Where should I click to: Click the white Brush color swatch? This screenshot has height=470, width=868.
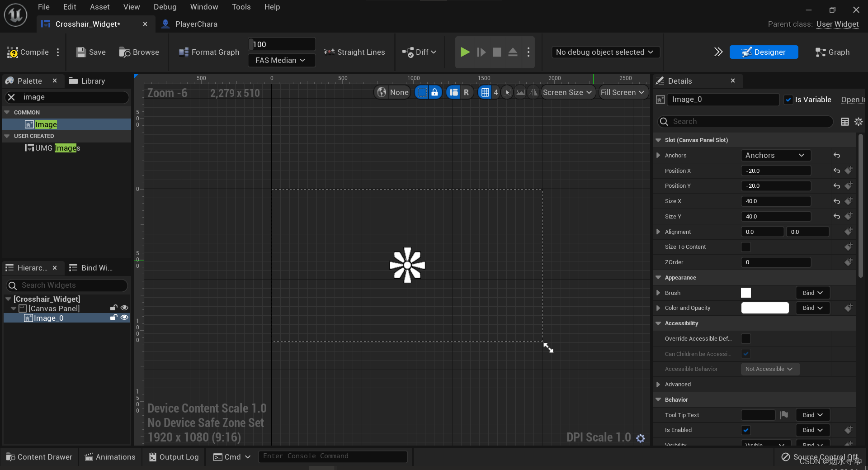(745, 293)
